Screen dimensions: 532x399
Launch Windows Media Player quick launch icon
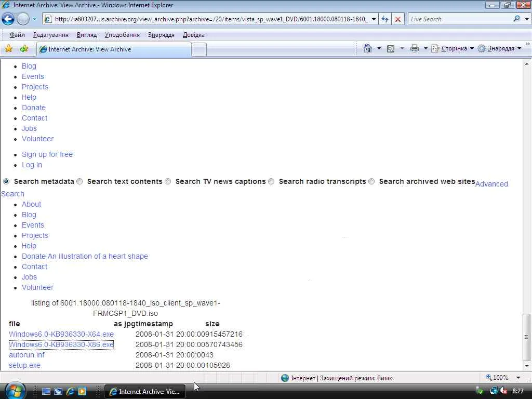pyautogui.click(x=82, y=392)
